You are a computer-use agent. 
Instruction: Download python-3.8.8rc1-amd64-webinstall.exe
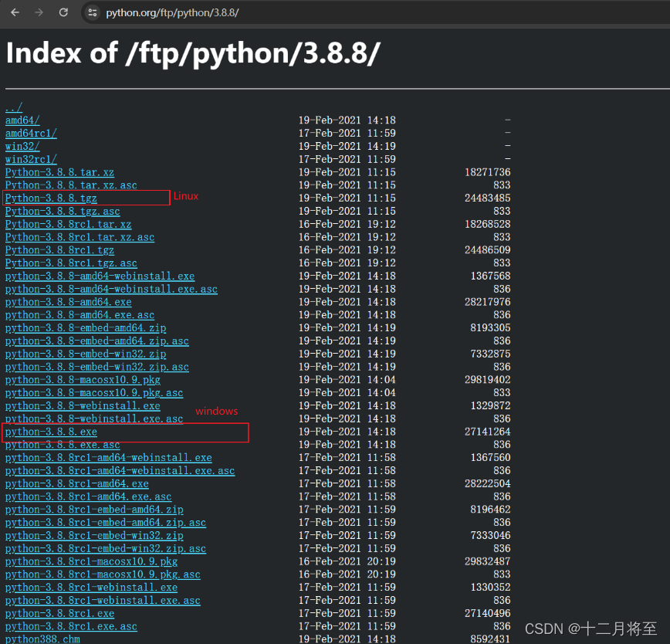coord(108,457)
